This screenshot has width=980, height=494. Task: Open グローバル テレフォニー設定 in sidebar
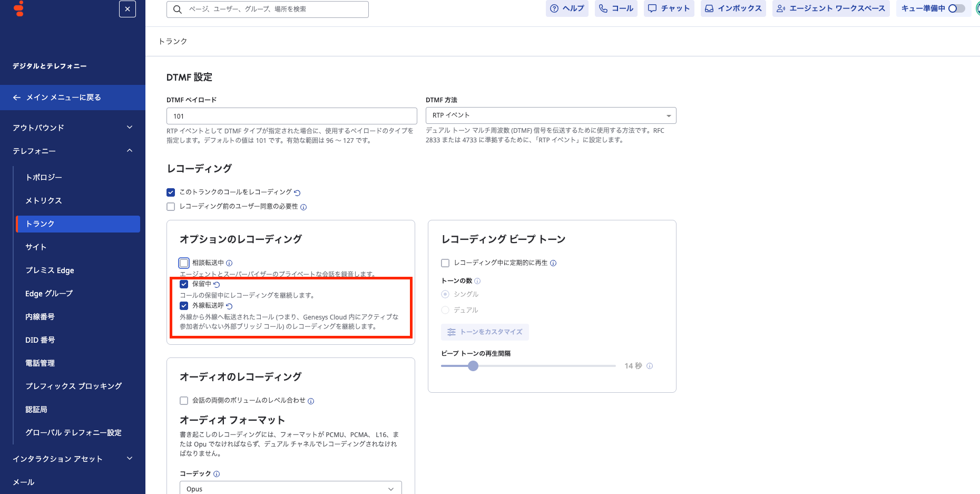click(74, 432)
